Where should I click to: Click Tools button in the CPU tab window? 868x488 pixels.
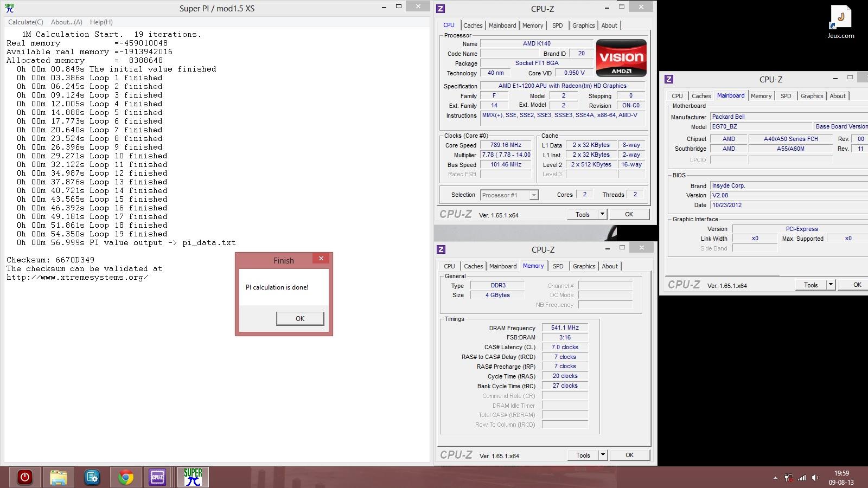tap(583, 214)
